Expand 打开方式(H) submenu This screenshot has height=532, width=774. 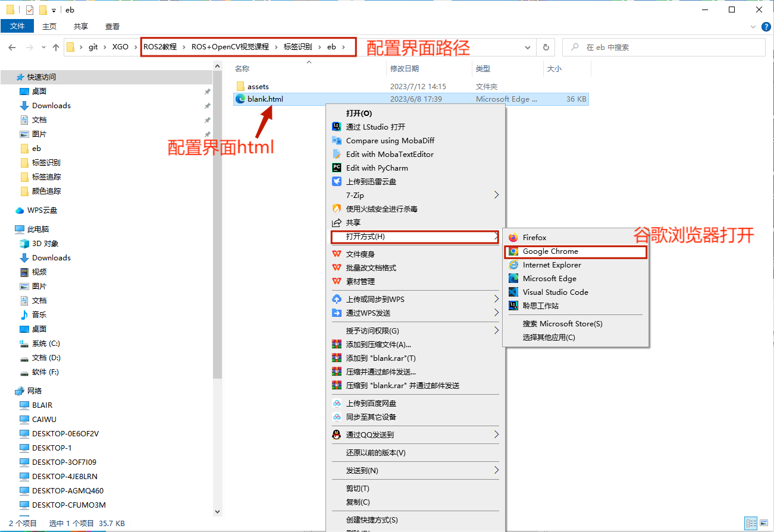pos(415,237)
